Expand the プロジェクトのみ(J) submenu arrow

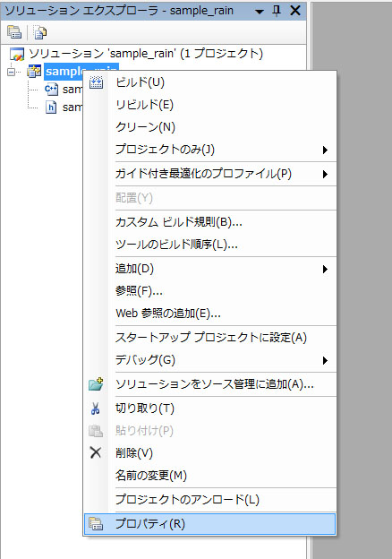click(x=325, y=150)
